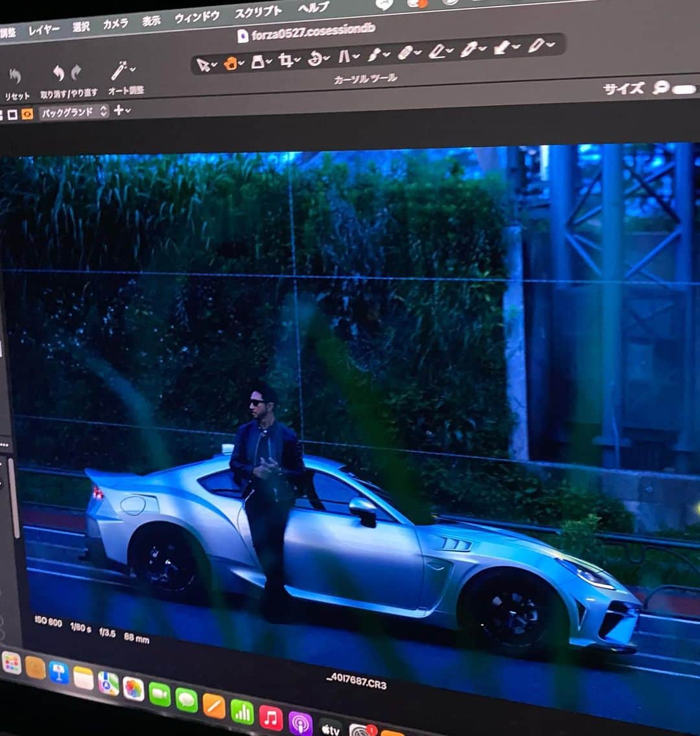Expand the Crop tool's chevron
700x736 pixels.
(x=297, y=60)
